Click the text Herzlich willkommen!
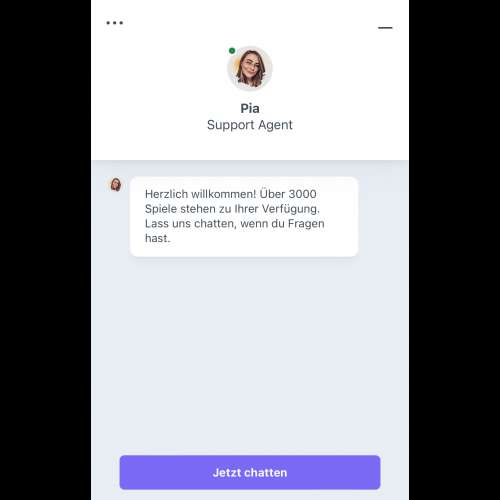Viewport: 500px width, 500px height. tap(201, 194)
